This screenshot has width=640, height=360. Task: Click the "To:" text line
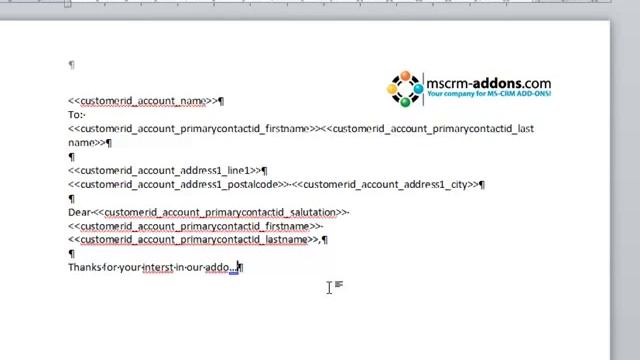tap(76, 115)
